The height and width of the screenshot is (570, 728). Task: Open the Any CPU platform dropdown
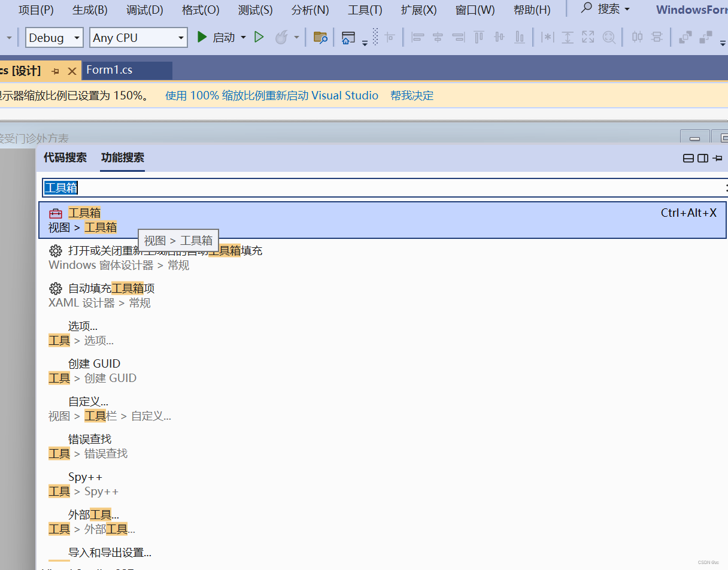138,38
